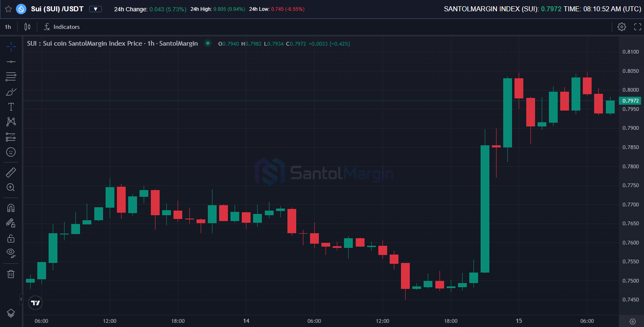
Task: Select the text annotation tool
Action: [11, 107]
